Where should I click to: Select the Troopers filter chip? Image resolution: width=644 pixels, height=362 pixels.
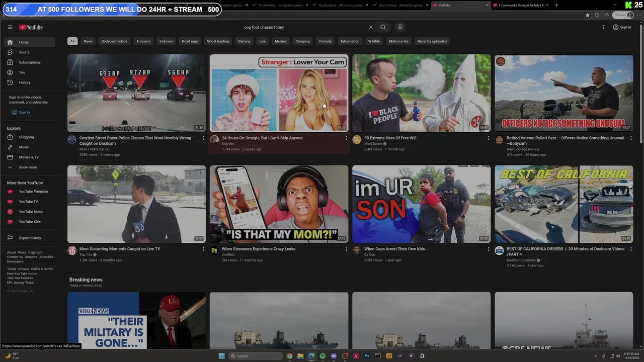(143, 41)
